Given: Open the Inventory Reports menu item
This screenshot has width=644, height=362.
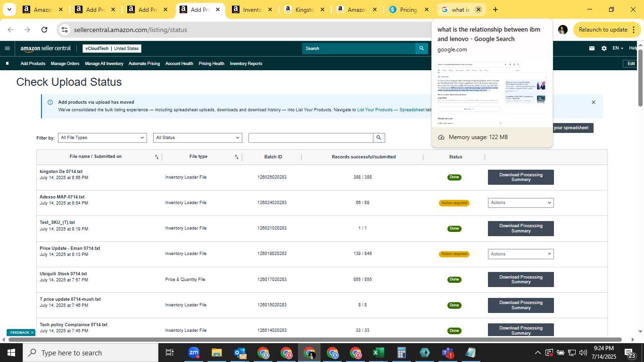Looking at the screenshot, I should click(246, 64).
